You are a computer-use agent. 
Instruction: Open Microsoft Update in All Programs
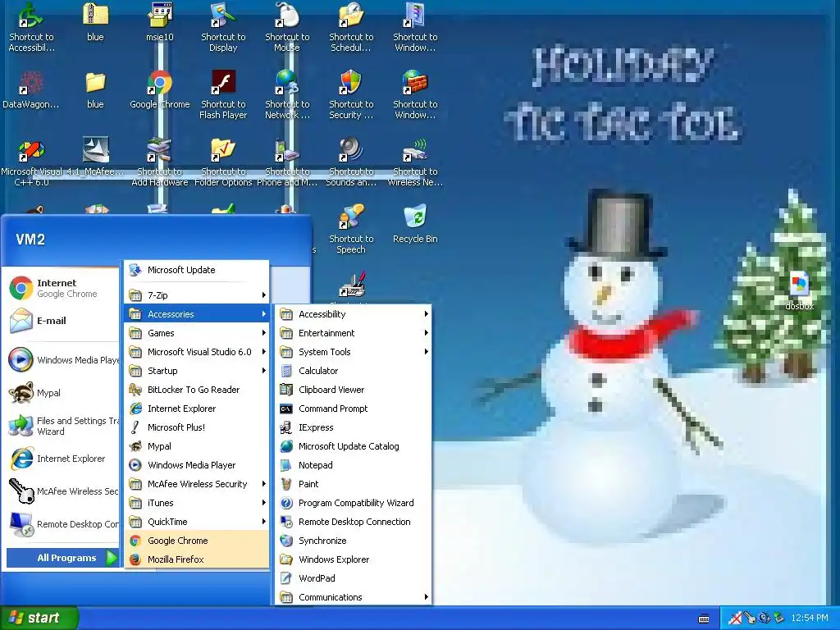click(197, 270)
